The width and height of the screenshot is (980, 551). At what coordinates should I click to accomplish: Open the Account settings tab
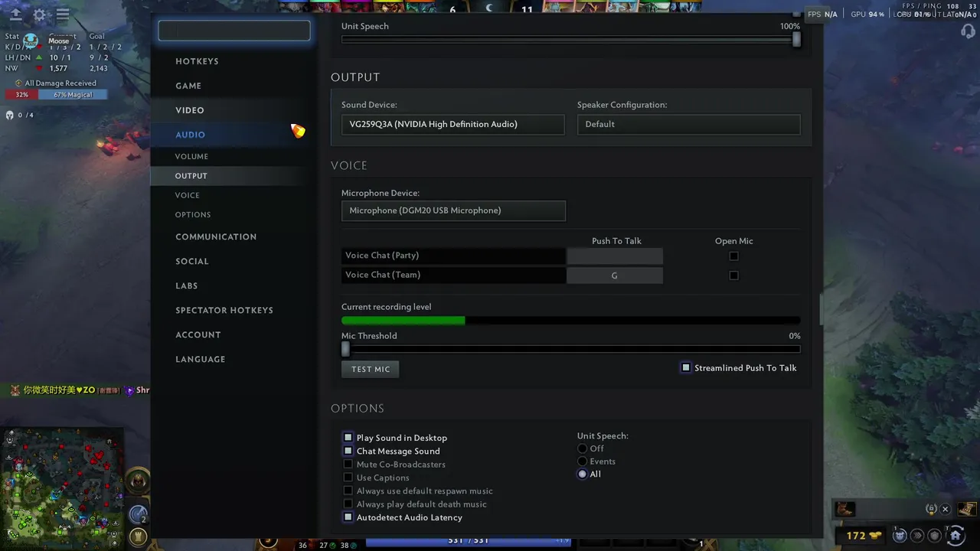pos(198,334)
